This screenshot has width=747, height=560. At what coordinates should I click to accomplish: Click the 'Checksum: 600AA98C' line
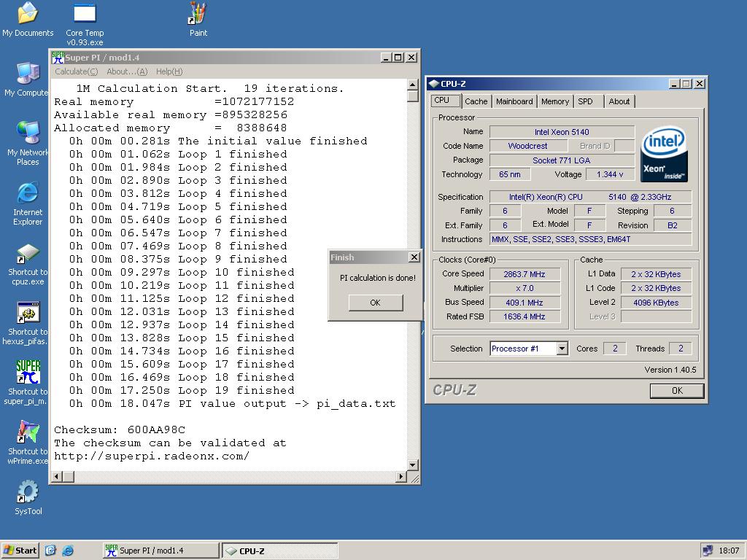120,429
